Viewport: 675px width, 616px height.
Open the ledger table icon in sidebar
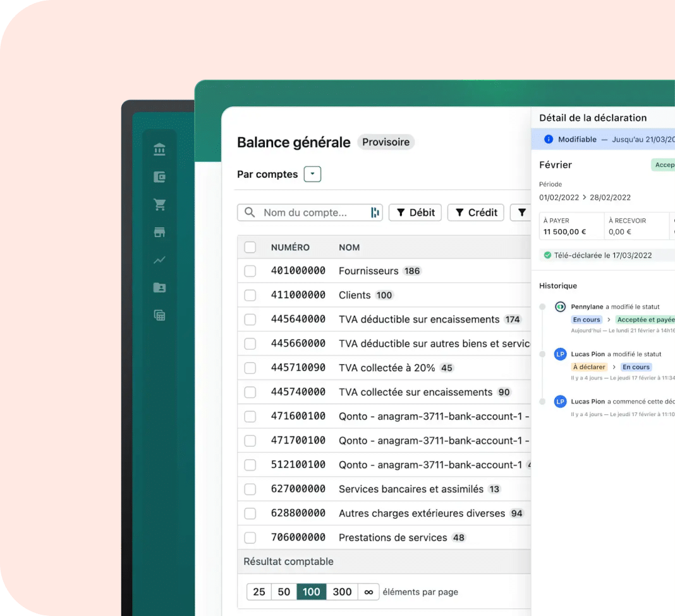[x=159, y=316]
